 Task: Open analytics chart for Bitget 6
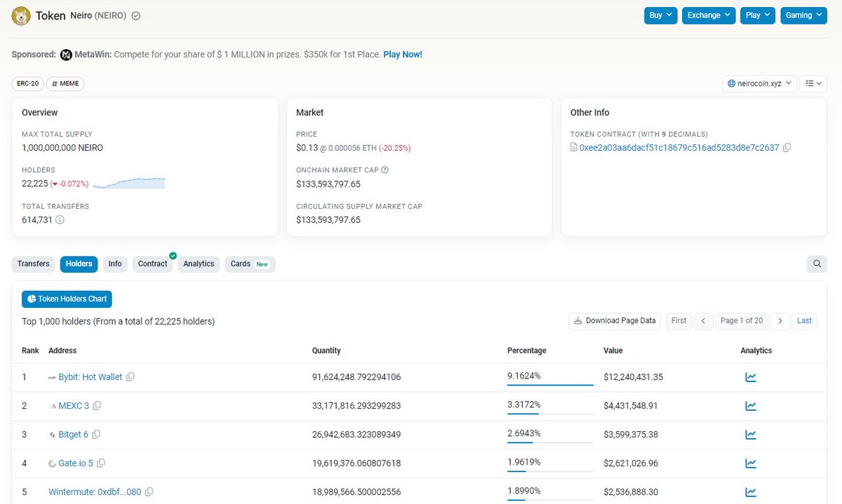click(751, 435)
